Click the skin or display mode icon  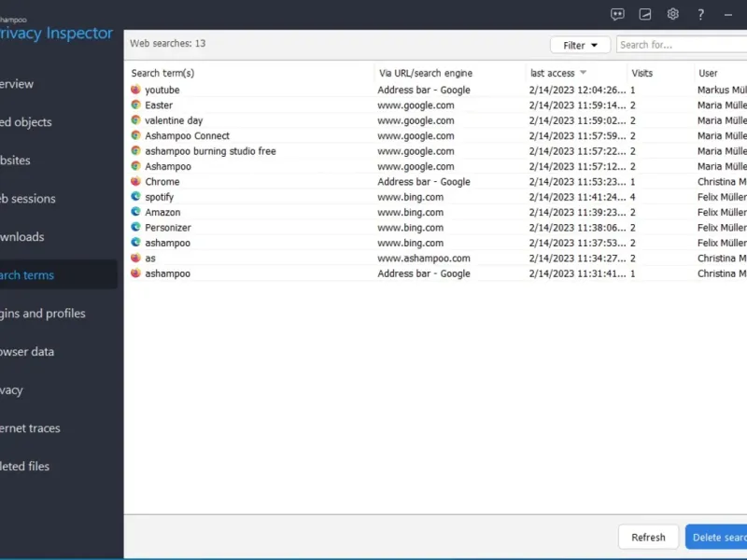645,14
